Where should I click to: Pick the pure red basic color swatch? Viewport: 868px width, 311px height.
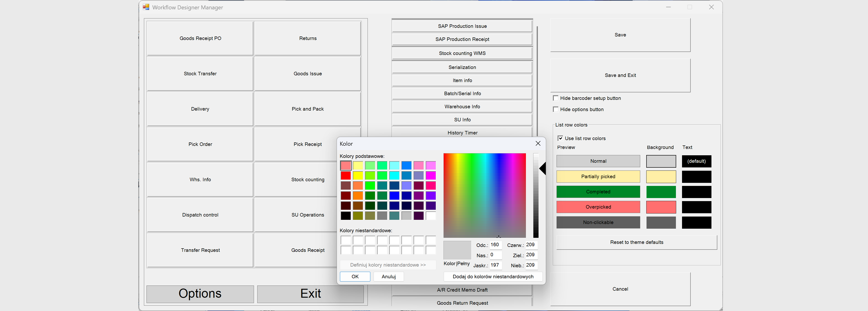click(346, 175)
